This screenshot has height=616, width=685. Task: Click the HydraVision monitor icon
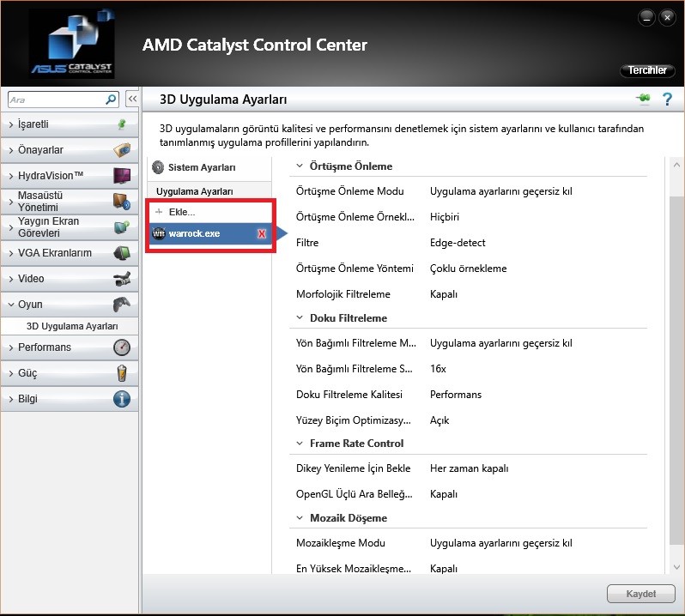coord(122,176)
